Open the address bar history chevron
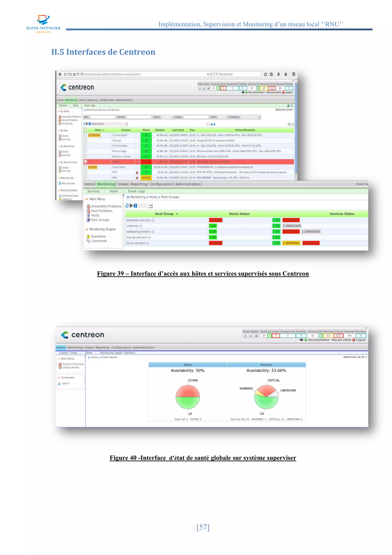This screenshot has height=555, width=392. [208, 74]
